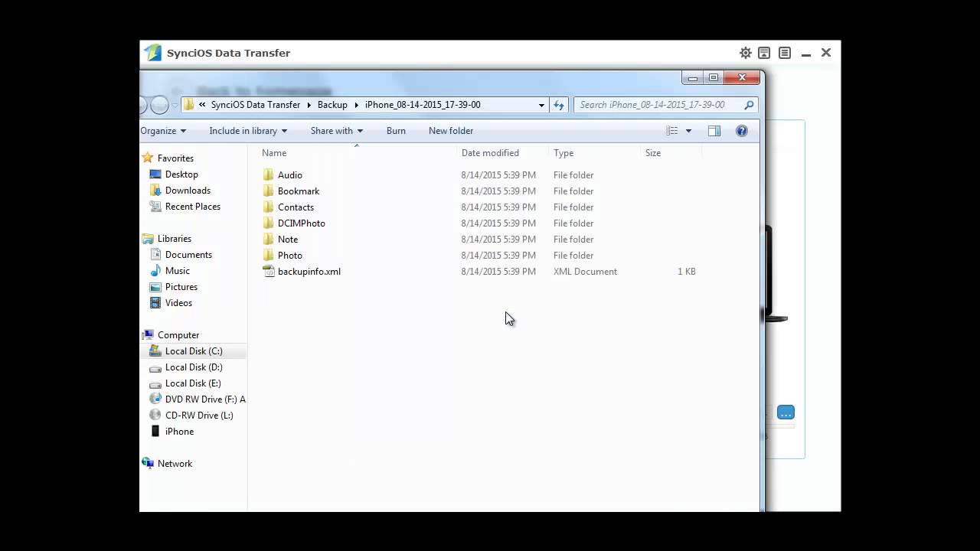980x551 pixels.
Task: Expand breadcrumb arrow after SynciOS Data Transfer
Action: [x=309, y=105]
